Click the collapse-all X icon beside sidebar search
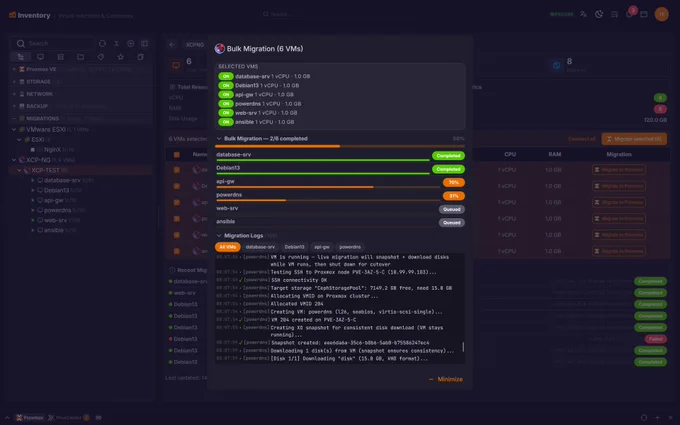 pos(117,43)
